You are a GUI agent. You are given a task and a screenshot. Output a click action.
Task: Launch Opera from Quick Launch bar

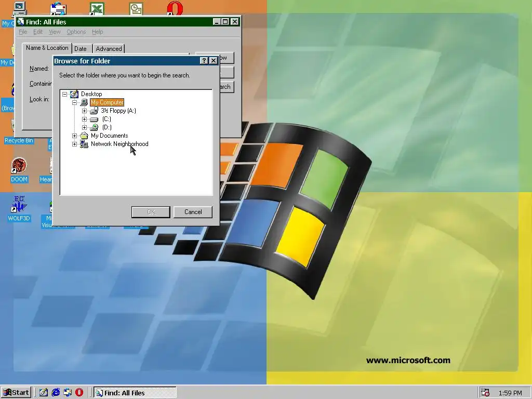tap(79, 393)
